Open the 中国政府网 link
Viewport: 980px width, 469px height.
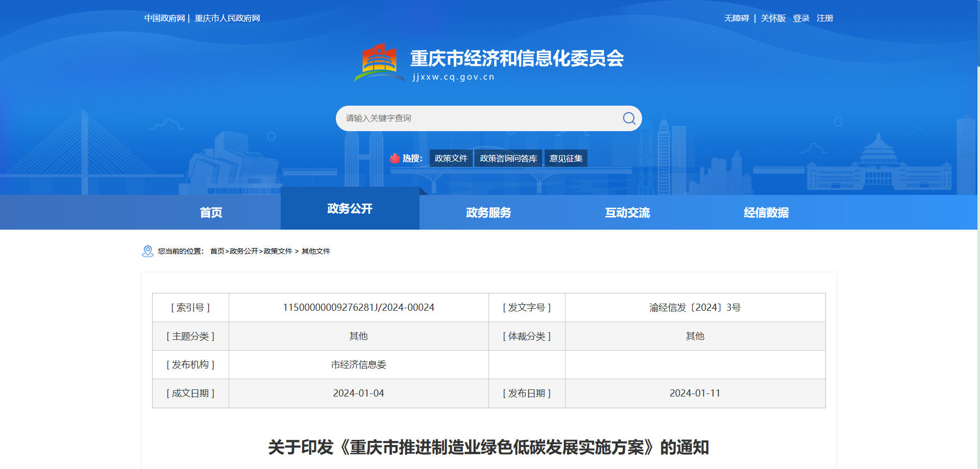164,18
